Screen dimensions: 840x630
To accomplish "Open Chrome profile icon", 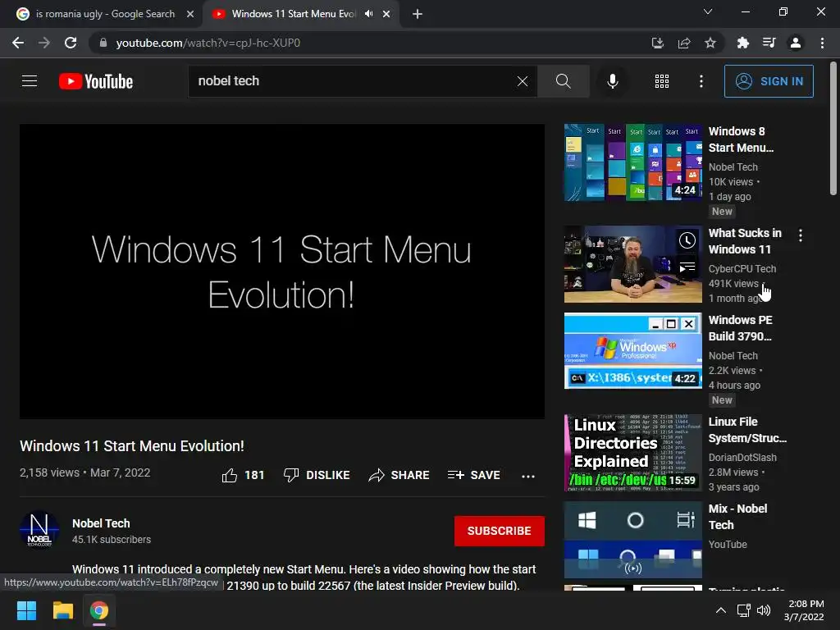I will (x=796, y=43).
